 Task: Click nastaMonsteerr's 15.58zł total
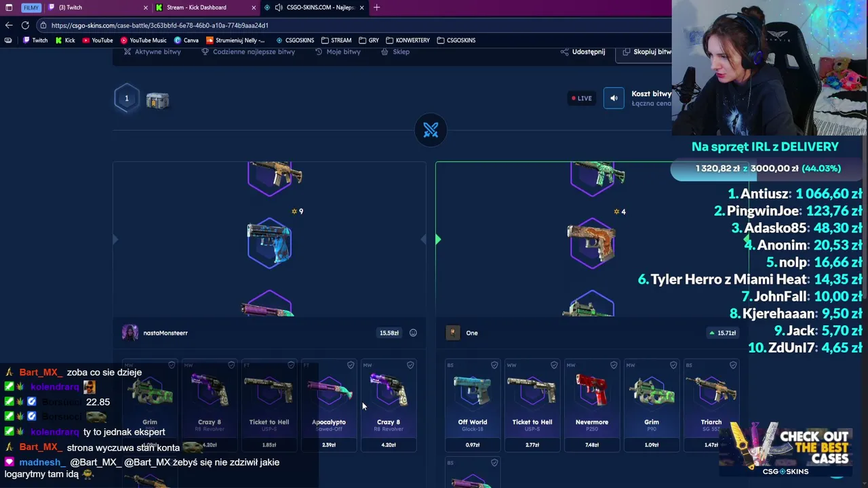pyautogui.click(x=389, y=333)
